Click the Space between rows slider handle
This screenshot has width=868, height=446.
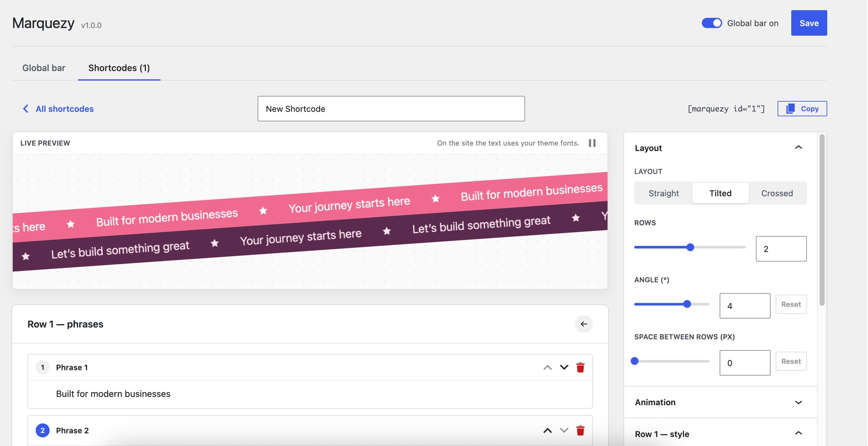635,361
